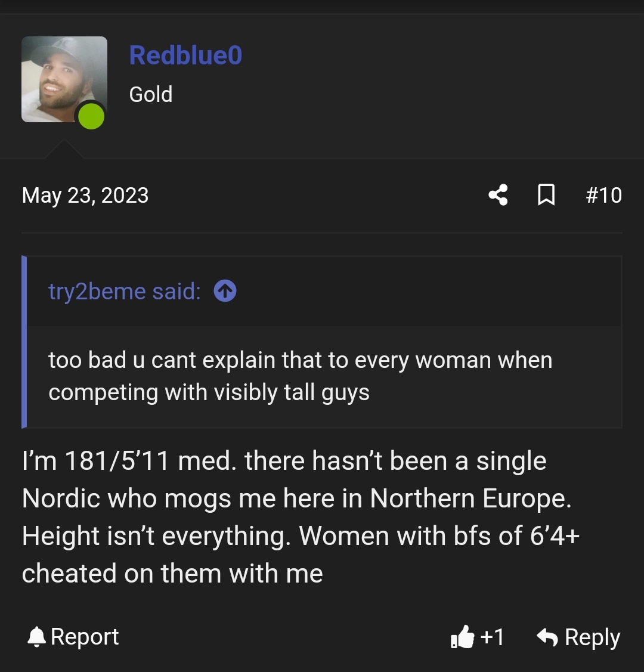Screen dimensions: 644x672
Task: Select the Gold member banner
Action: pos(151,94)
